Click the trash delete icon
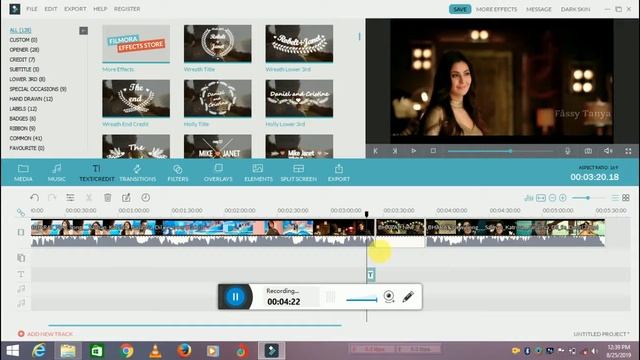Image resolution: width=640 pixels, height=360 pixels. point(108,198)
